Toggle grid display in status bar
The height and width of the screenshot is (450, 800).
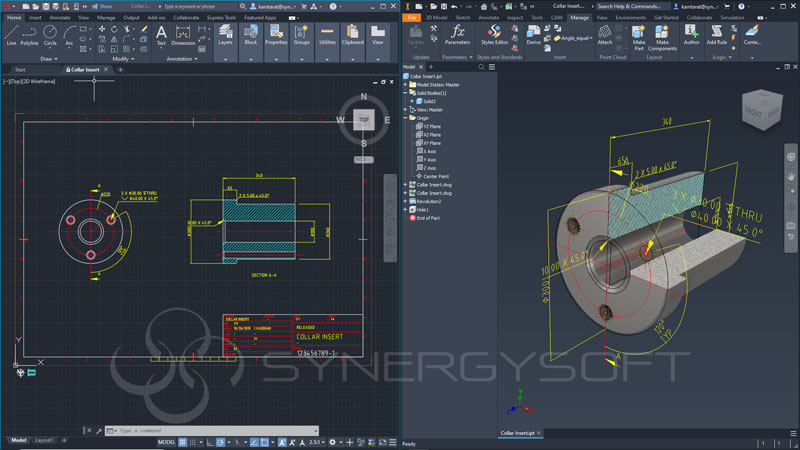(x=184, y=442)
